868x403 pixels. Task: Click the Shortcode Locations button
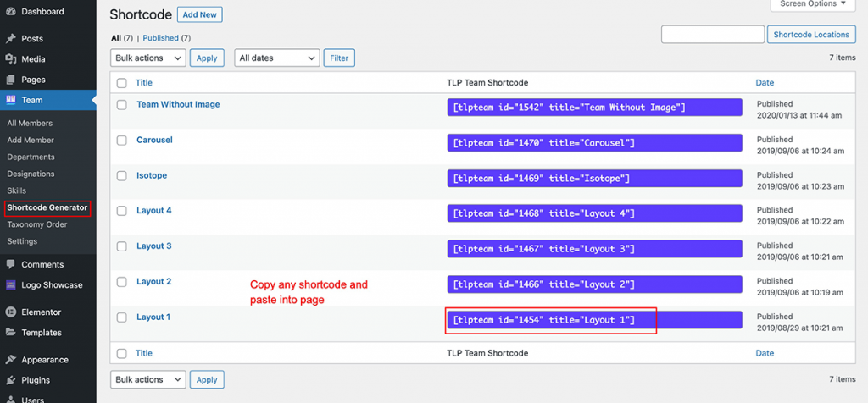click(811, 34)
